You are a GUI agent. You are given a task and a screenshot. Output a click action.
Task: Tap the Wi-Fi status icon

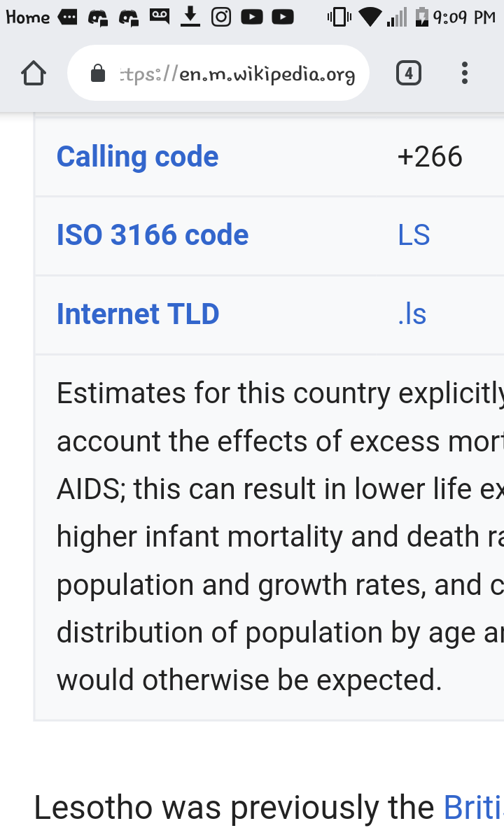[370, 17]
